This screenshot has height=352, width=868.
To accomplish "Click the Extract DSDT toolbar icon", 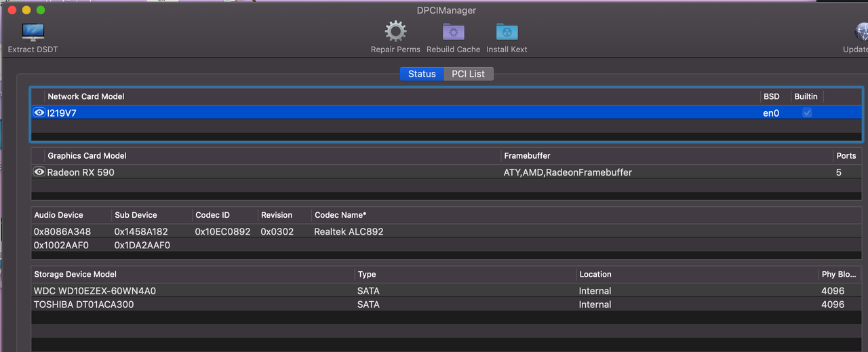I will (33, 33).
